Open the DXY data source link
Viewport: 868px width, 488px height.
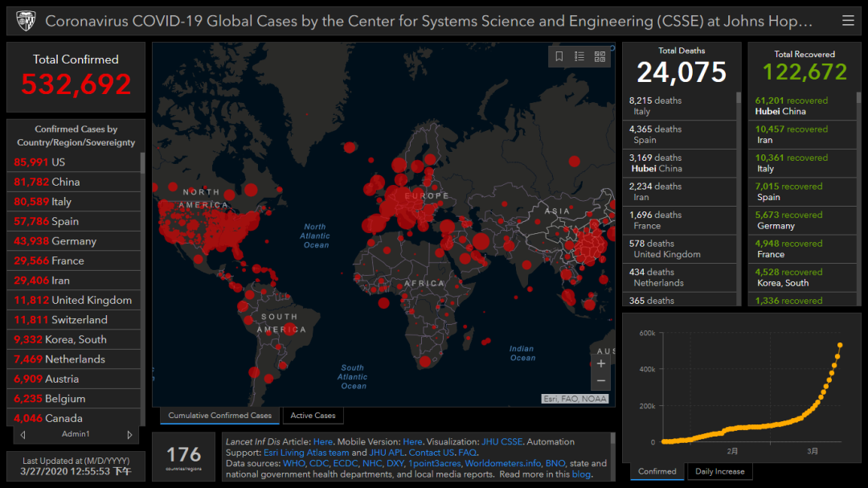coord(395,464)
